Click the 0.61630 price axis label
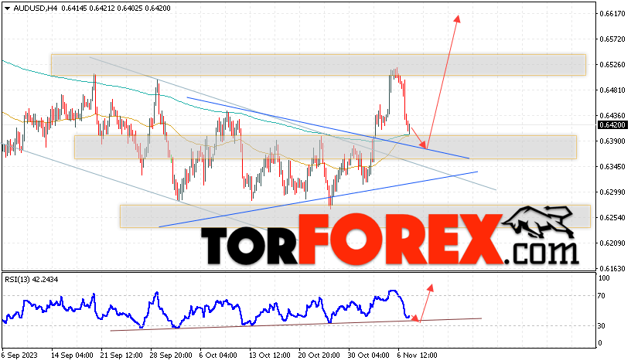Screen dimensions: 631x364 612,269
